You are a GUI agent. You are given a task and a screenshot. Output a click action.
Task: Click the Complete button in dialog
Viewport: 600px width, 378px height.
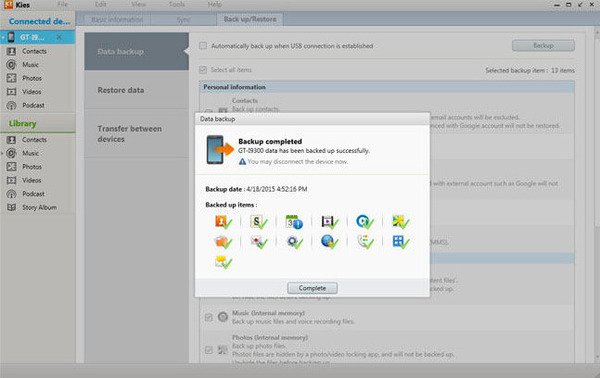(312, 288)
